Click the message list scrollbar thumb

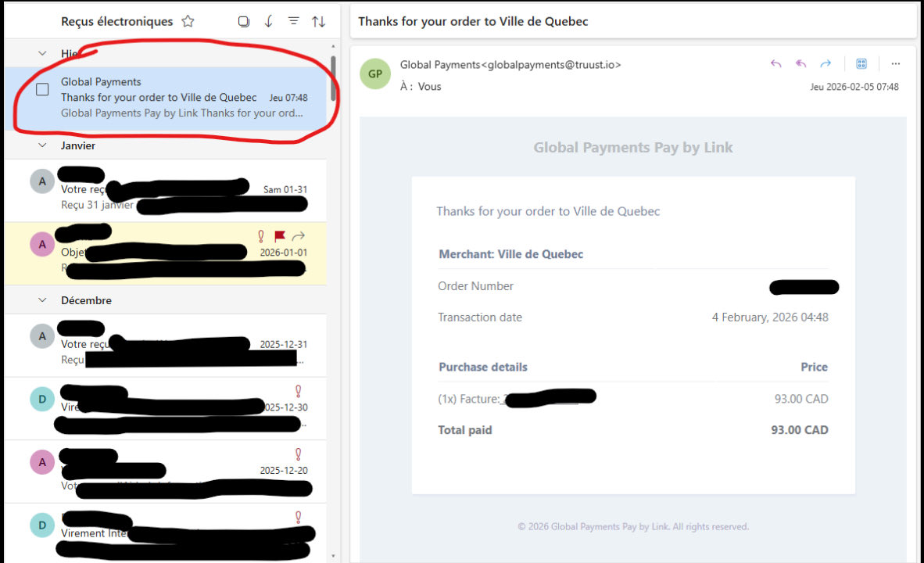click(x=333, y=78)
